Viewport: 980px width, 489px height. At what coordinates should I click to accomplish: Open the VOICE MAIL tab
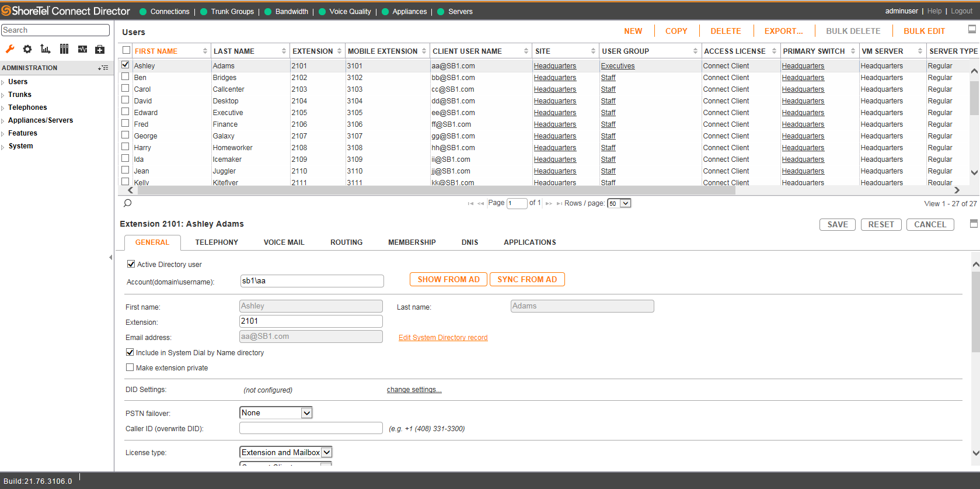[284, 242]
